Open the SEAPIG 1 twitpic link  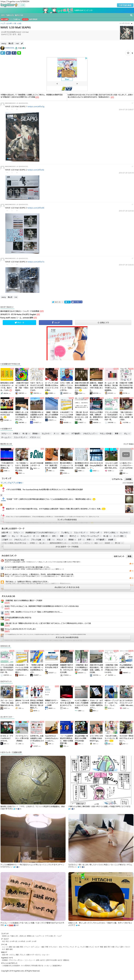pos(36,106)
